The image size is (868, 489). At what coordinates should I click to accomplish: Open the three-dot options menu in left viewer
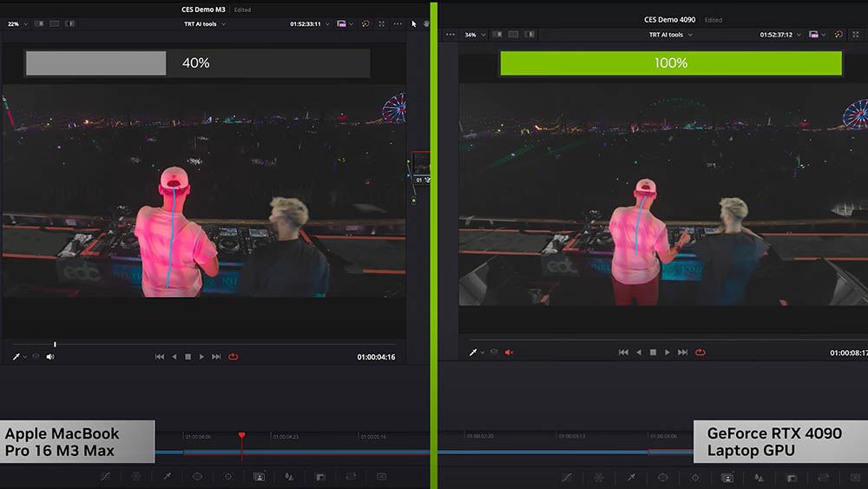point(396,24)
